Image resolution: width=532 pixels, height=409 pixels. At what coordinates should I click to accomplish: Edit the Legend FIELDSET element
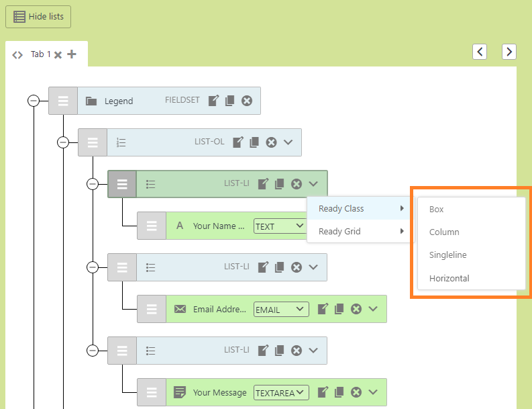[x=213, y=101]
